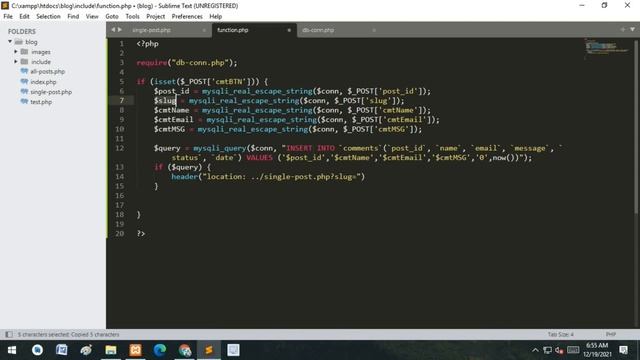Click the index.php file icon
The image size is (640, 360).
[24, 81]
